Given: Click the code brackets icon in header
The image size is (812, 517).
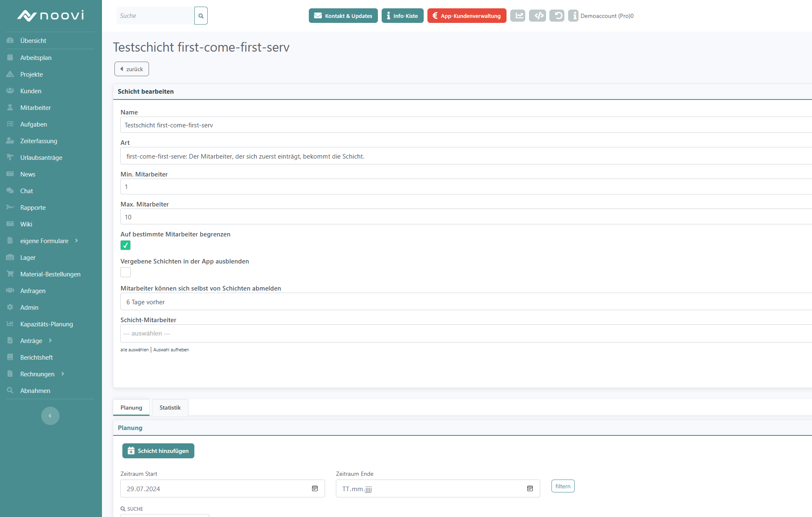Looking at the screenshot, I should (x=537, y=16).
